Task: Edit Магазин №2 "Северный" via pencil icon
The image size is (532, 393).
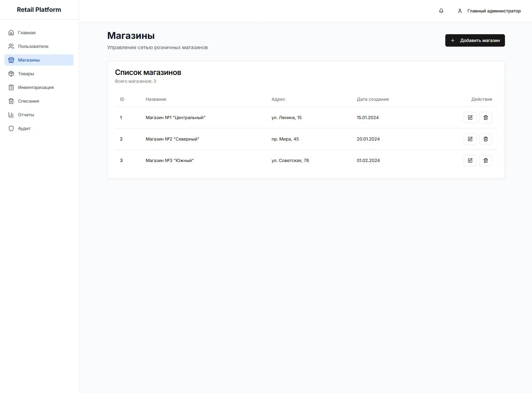Action: click(470, 139)
